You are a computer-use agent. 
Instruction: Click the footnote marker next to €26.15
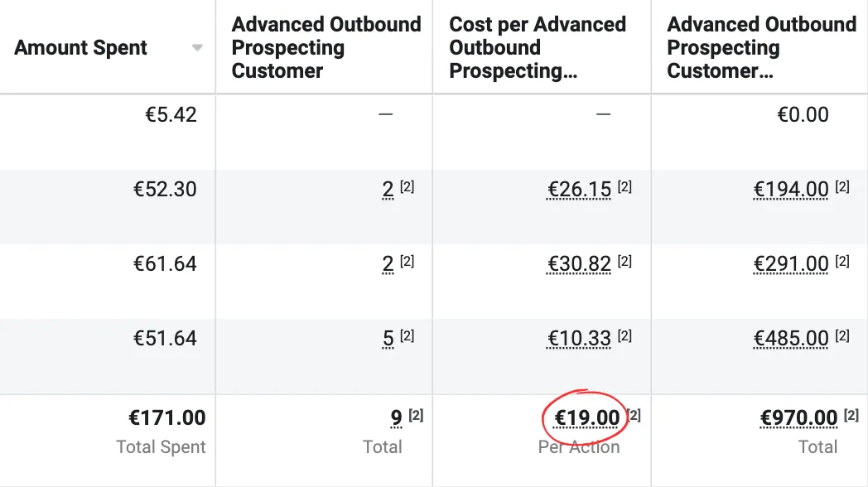pos(625,187)
